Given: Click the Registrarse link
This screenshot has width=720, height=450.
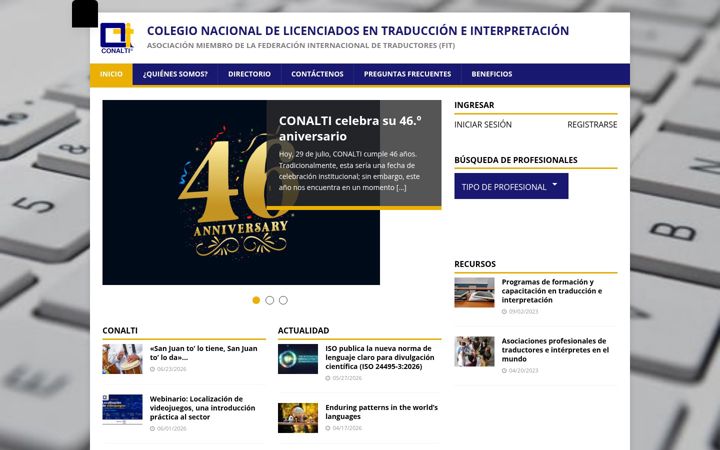Looking at the screenshot, I should point(592,124).
